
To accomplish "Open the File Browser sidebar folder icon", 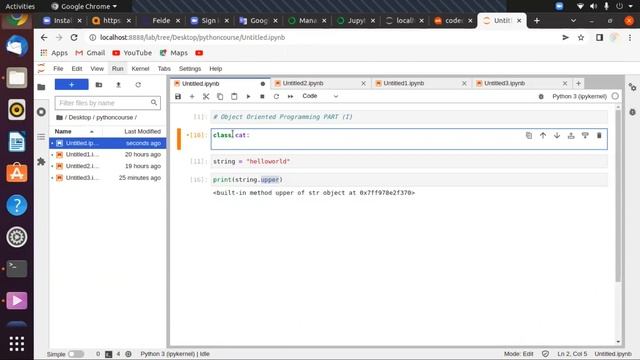I will point(41,87).
